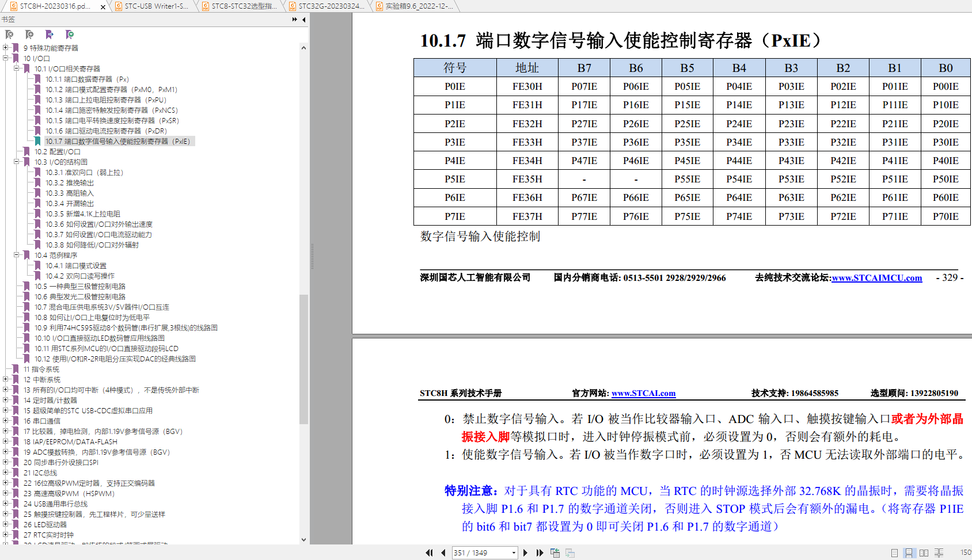Click the delete bookmark icon in bookmarks toolbar
The image size is (972, 560).
(x=9, y=35)
